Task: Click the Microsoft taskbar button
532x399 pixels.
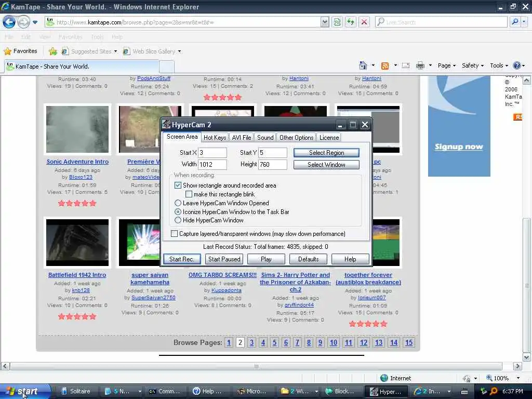Action: pos(252,391)
